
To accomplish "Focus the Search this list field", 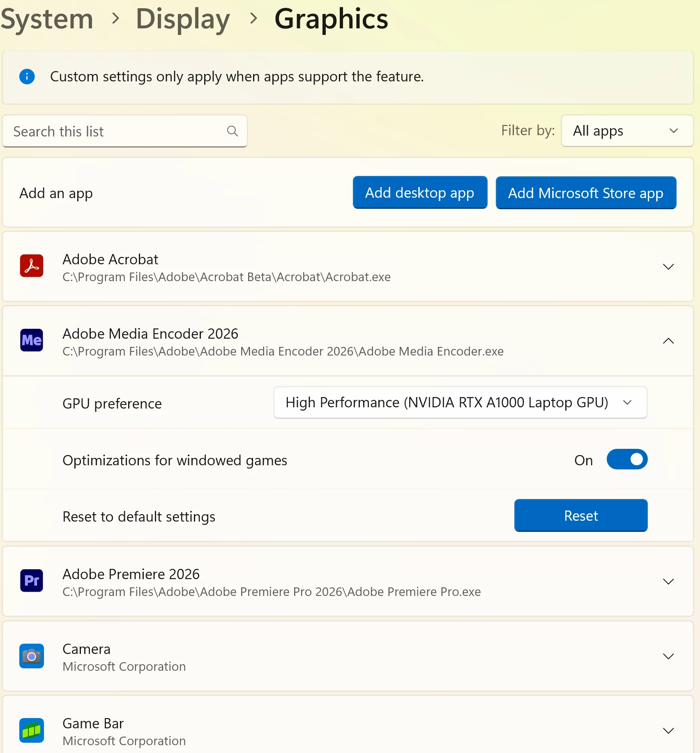I will pos(125,131).
